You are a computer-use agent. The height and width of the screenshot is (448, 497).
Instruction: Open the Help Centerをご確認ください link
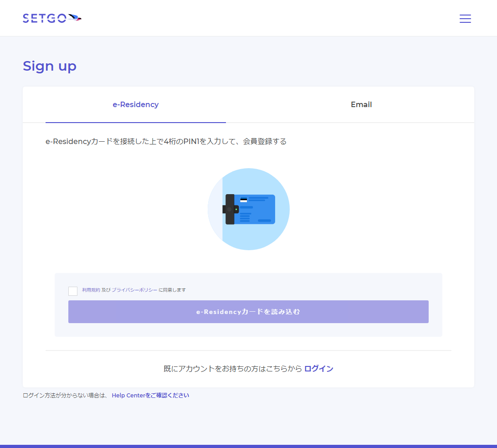(x=150, y=396)
